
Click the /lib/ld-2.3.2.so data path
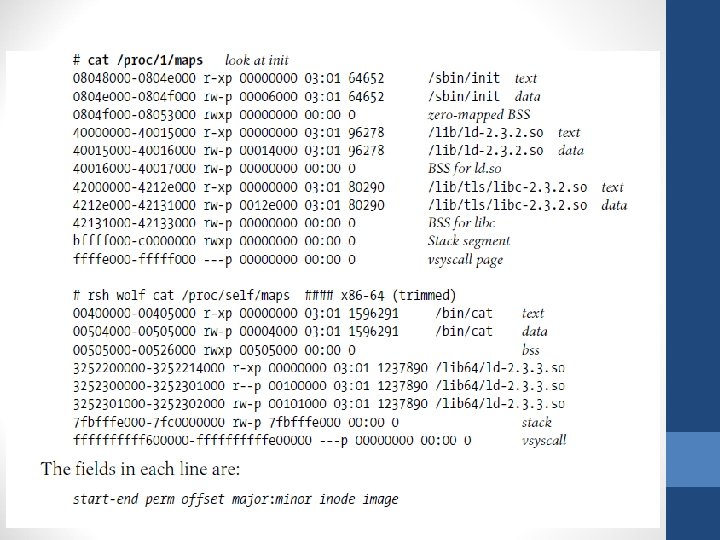[x=485, y=151]
